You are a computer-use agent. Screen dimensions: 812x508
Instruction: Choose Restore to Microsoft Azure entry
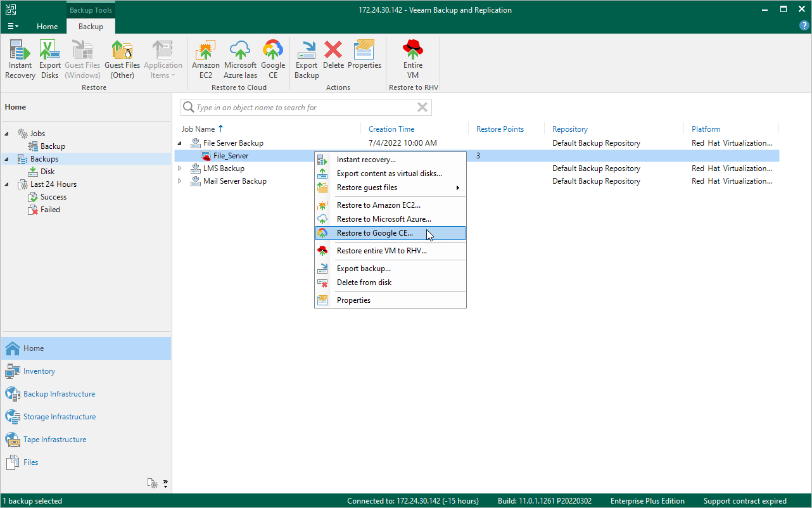[x=390, y=219]
